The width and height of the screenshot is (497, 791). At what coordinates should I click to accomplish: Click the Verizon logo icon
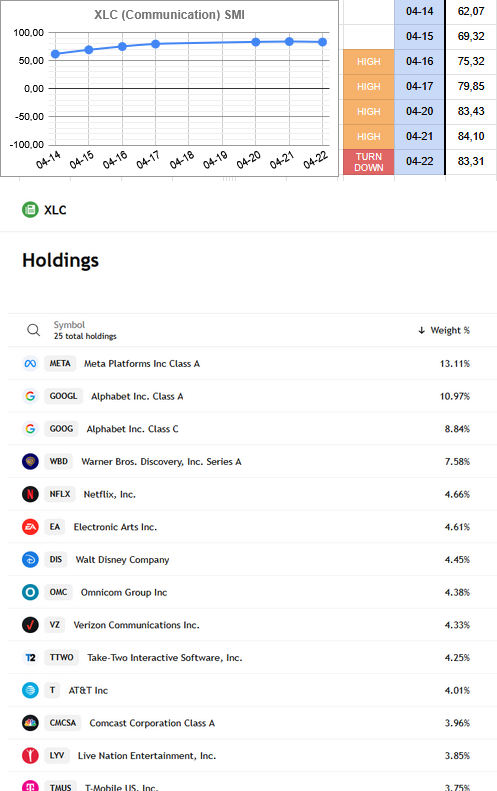tap(30, 625)
